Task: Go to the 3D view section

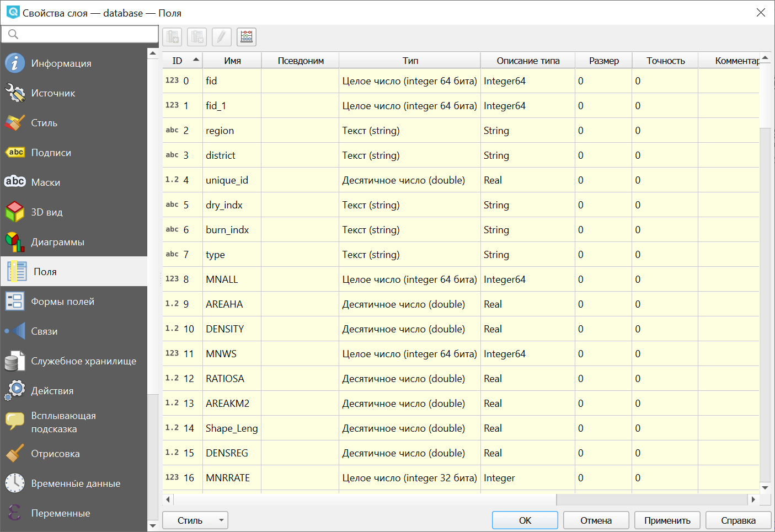Action: coord(46,212)
